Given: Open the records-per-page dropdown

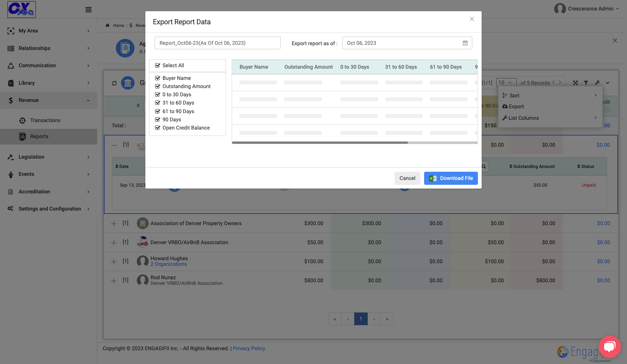Looking at the screenshot, I should [x=506, y=83].
